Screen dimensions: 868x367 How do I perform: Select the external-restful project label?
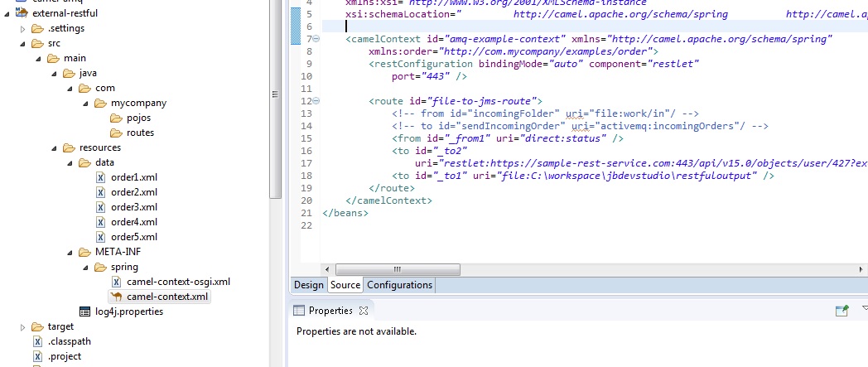(65, 13)
